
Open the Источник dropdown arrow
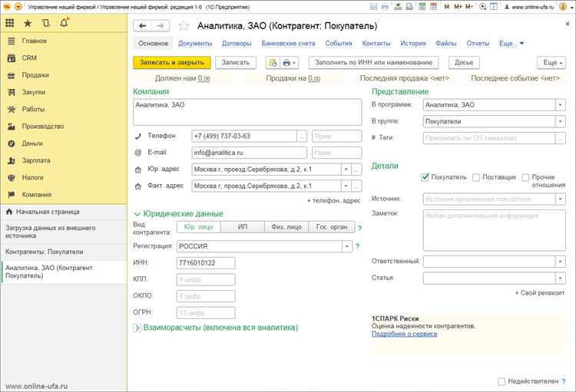pos(560,199)
